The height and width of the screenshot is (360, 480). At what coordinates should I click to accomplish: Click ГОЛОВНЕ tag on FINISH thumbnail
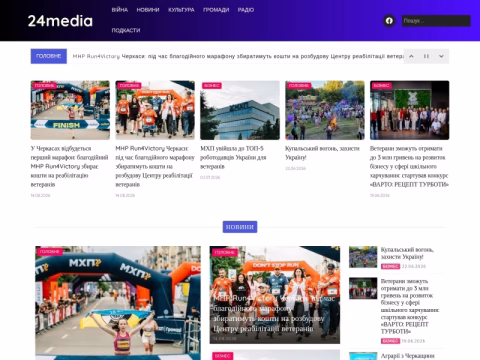coord(45,86)
